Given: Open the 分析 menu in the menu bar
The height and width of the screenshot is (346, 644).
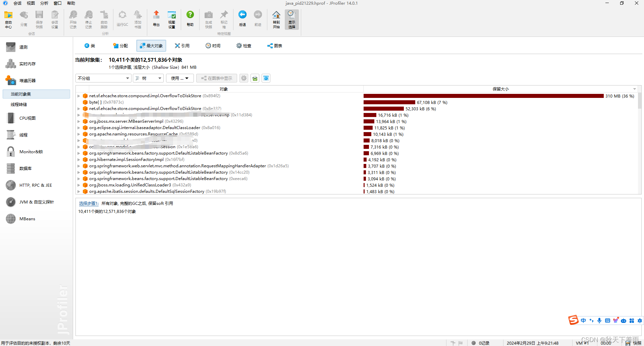Looking at the screenshot, I should coord(44,3).
